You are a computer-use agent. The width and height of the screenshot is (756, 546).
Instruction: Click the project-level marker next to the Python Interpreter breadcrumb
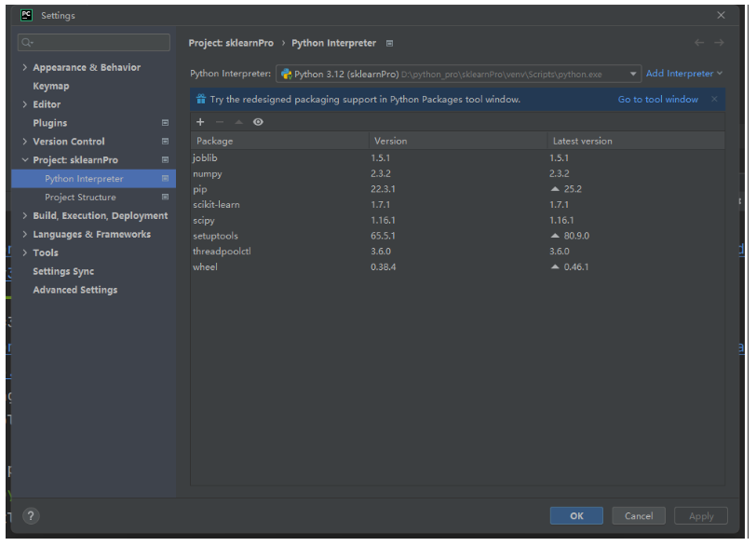389,44
